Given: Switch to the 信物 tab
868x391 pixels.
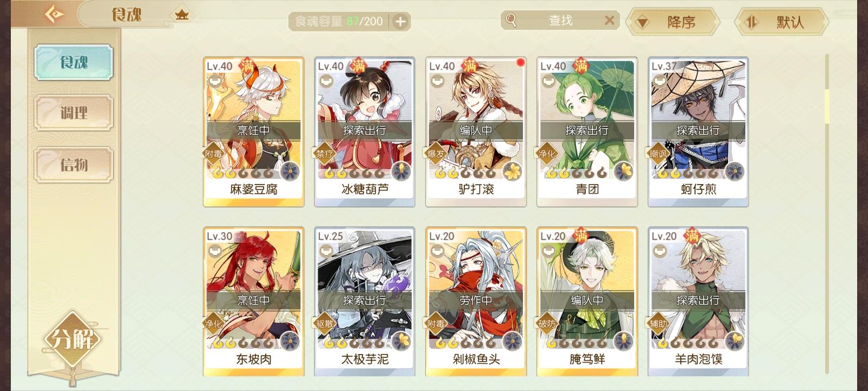Looking at the screenshot, I should click(x=74, y=164).
